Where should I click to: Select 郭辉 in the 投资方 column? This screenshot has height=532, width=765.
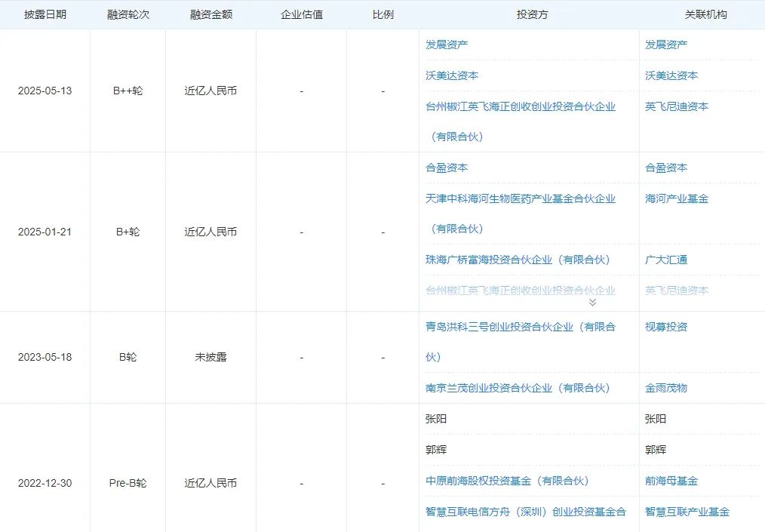click(435, 450)
